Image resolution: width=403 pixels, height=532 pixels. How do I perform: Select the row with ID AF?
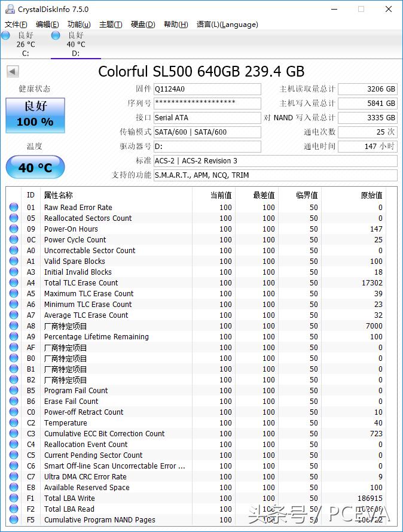pyautogui.click(x=197, y=347)
